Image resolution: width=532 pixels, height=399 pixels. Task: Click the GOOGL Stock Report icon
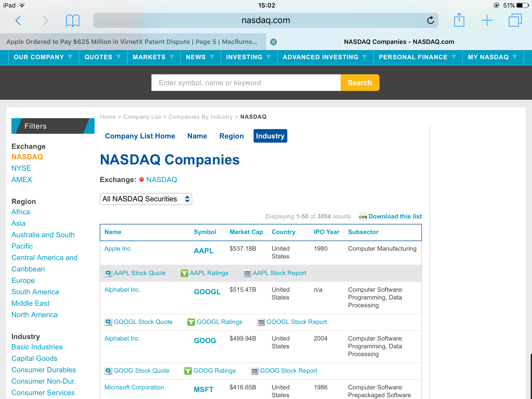[261, 322]
